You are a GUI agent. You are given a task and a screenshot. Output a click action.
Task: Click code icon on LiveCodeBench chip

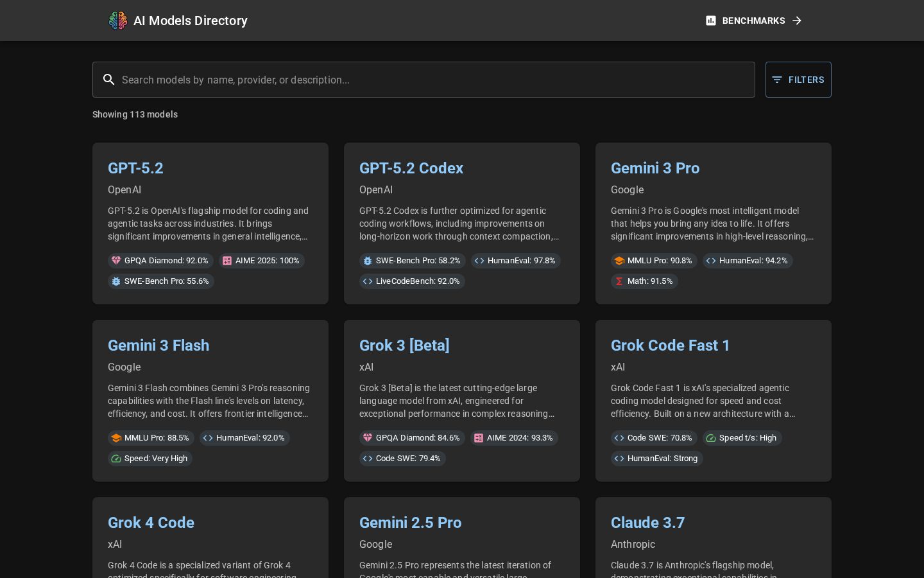tap(368, 281)
